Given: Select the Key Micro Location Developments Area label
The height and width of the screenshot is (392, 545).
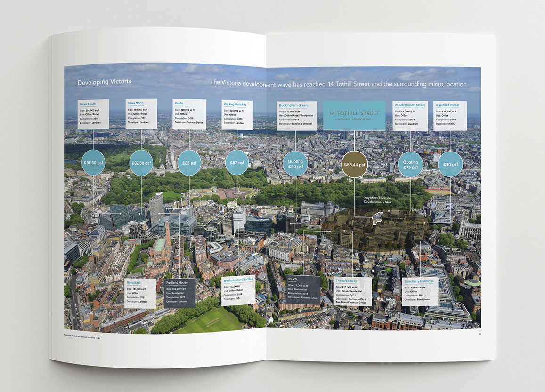Looking at the screenshot, I should tap(378, 200).
